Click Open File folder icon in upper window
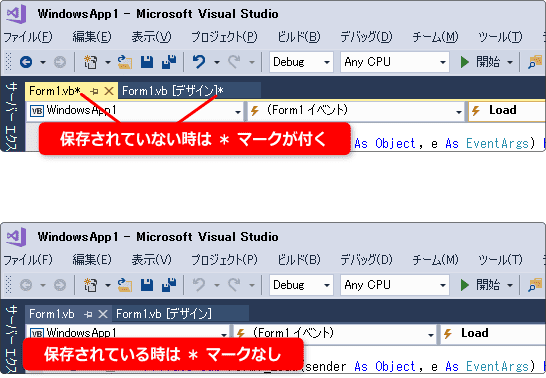Screen dimensions: 546x378 point(125,62)
